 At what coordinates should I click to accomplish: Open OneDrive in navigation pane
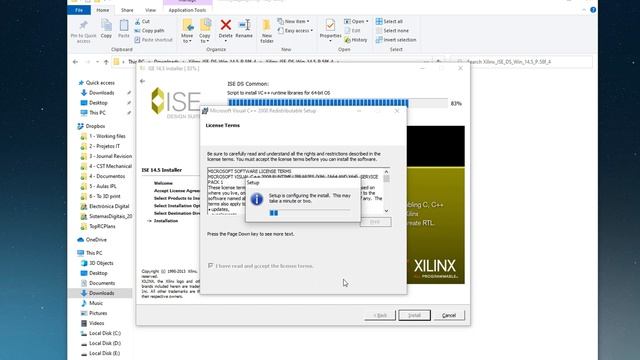(x=92, y=240)
